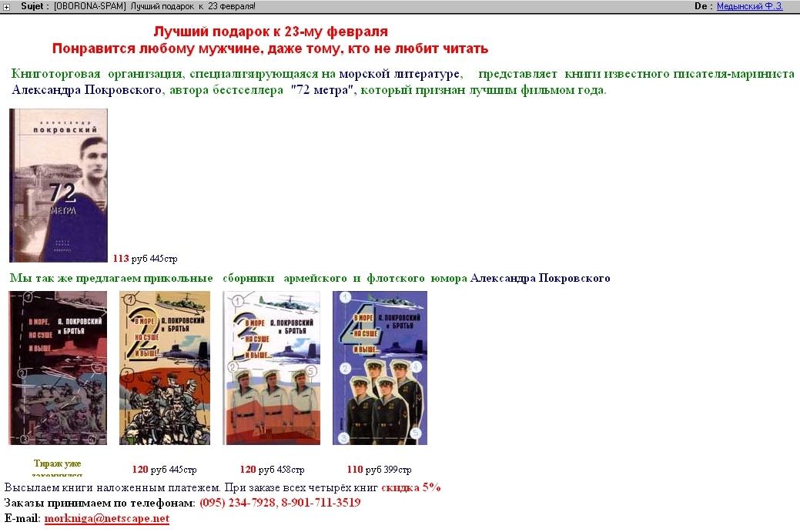
Task: Open the morkniga@netscape.net email link
Action: (x=106, y=519)
